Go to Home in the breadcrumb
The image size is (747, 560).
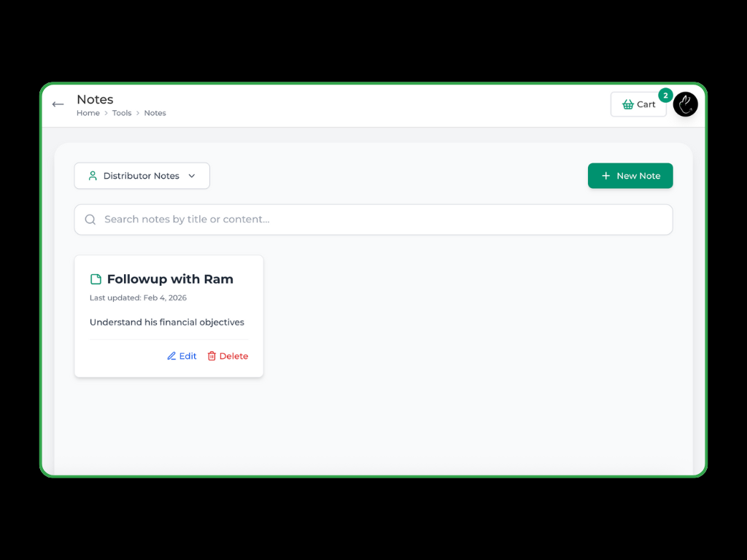(88, 113)
